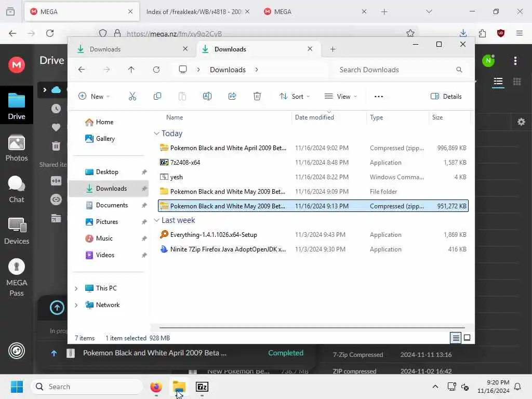Click the Delete trash icon in Explorer toolbar

click(257, 96)
